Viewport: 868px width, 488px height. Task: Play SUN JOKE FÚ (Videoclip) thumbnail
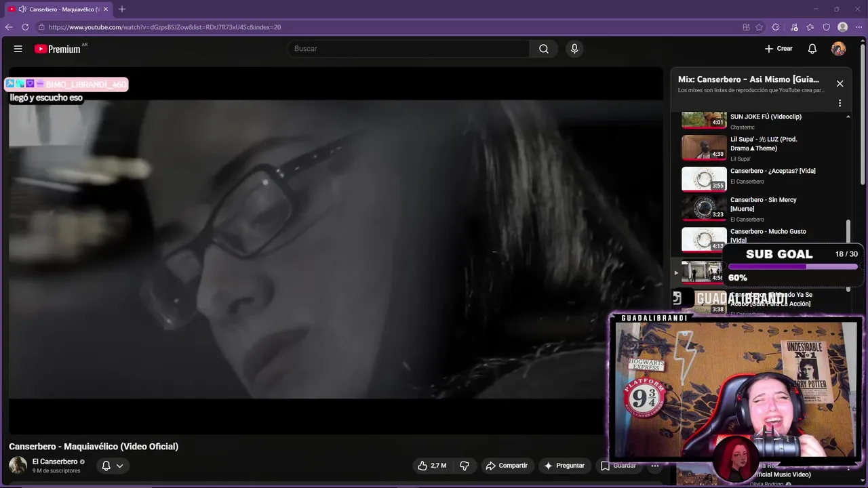tap(704, 119)
